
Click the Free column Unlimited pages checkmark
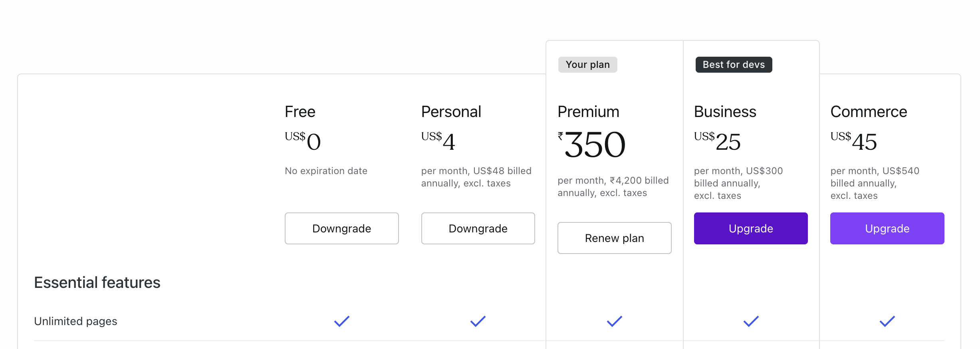(x=342, y=321)
